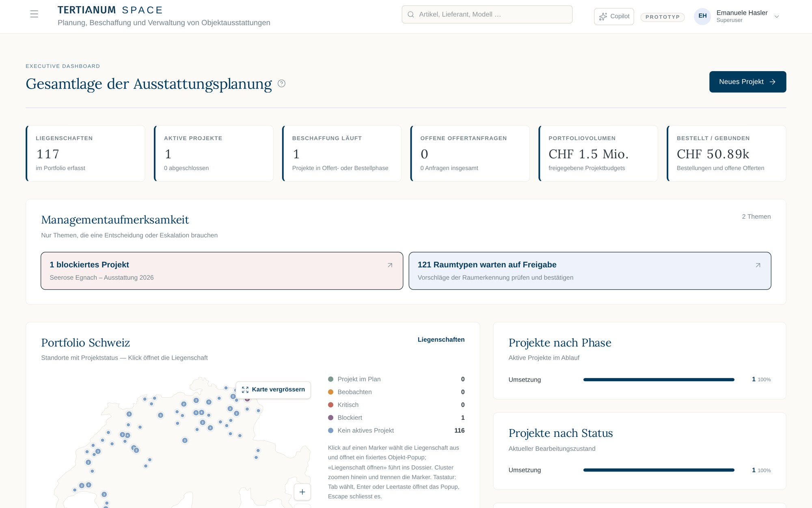Image resolution: width=812 pixels, height=508 pixels.
Task: Open the Copilot assistant
Action: pyautogui.click(x=614, y=17)
